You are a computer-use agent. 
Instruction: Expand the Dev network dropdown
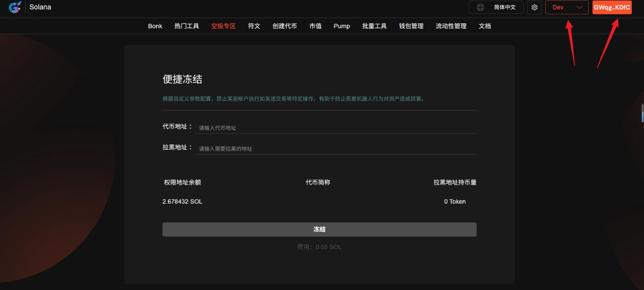567,7
